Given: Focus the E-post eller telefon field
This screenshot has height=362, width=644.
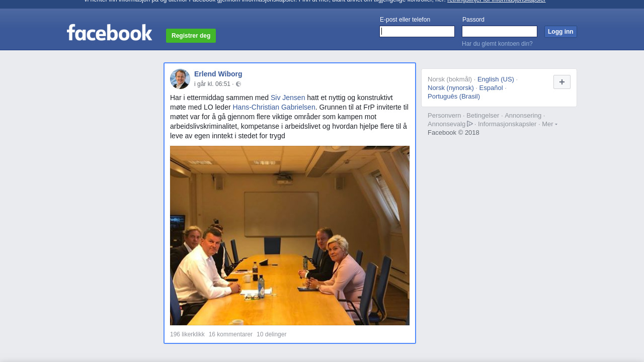Looking at the screenshot, I should (417, 32).
